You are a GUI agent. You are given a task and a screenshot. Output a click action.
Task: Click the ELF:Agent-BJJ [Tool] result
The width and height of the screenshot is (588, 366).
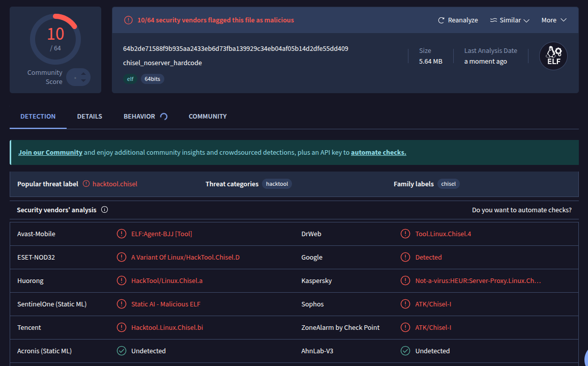(x=162, y=234)
